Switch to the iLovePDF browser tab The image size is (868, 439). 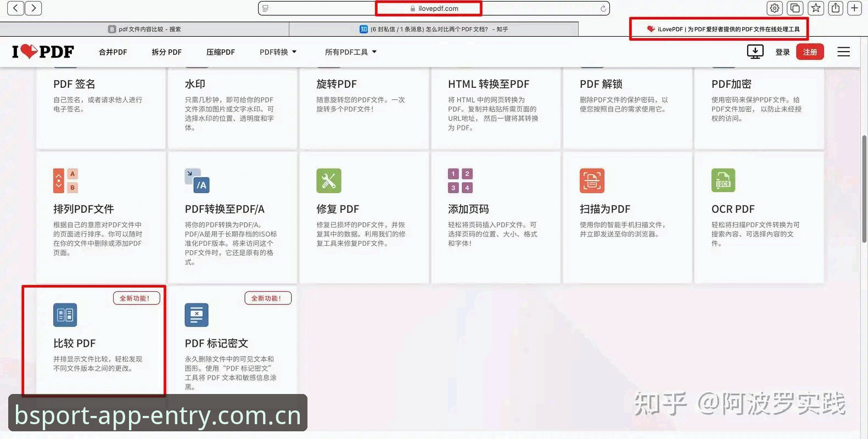click(723, 29)
